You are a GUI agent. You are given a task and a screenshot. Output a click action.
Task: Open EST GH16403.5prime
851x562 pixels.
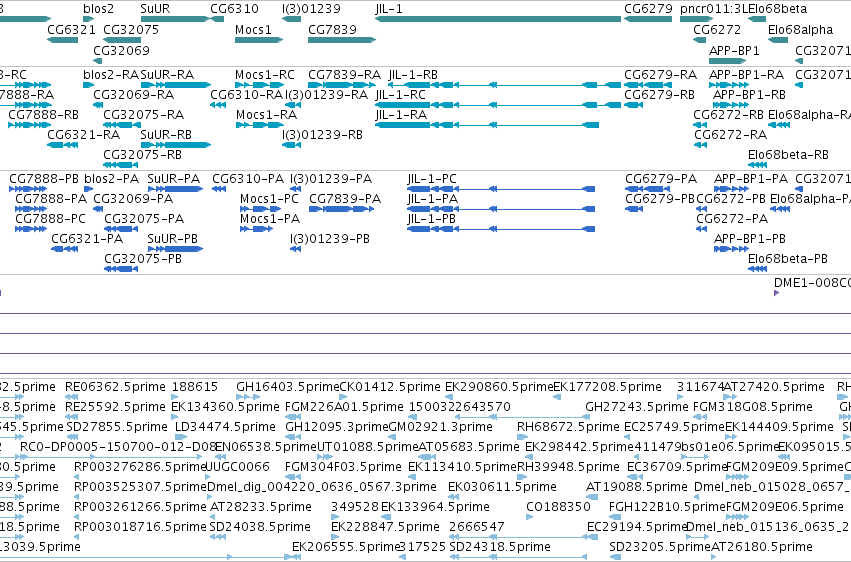click(287, 387)
